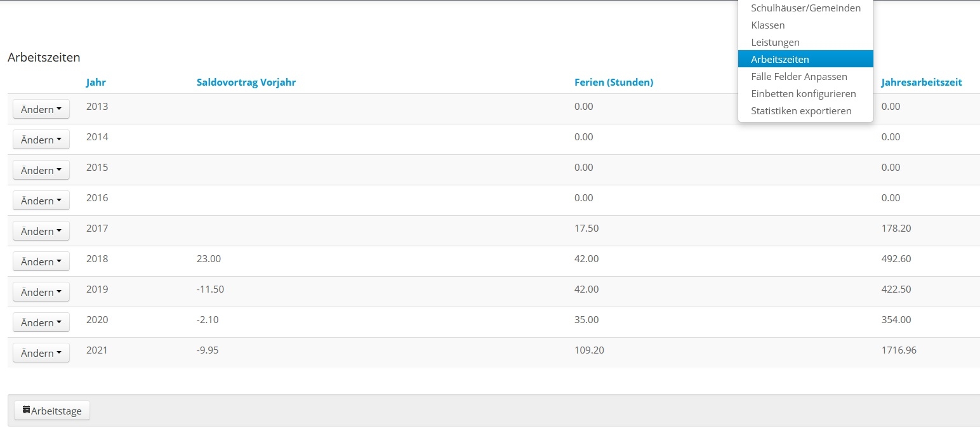980x431 pixels.
Task: Expand the Ändern menu for year 2020
Action: coord(41,322)
